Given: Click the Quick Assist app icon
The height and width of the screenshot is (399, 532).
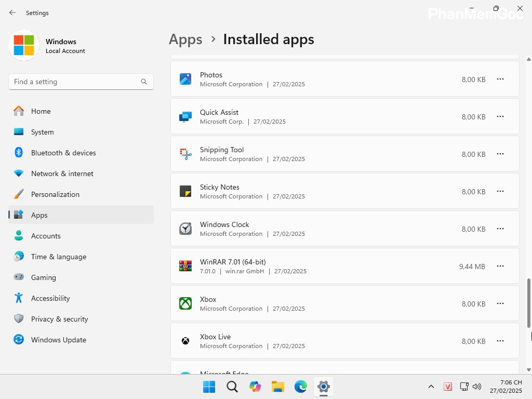Looking at the screenshot, I should 185,116.
